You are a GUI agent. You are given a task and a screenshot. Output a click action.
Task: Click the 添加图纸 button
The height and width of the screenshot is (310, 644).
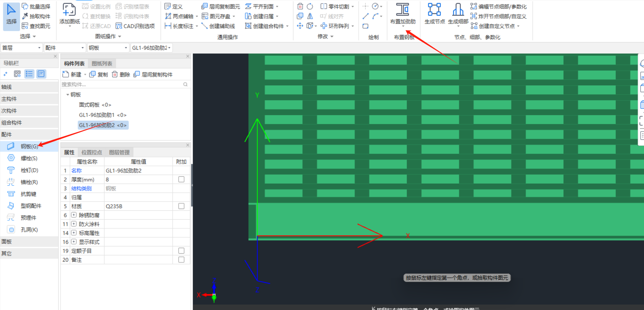(69, 15)
